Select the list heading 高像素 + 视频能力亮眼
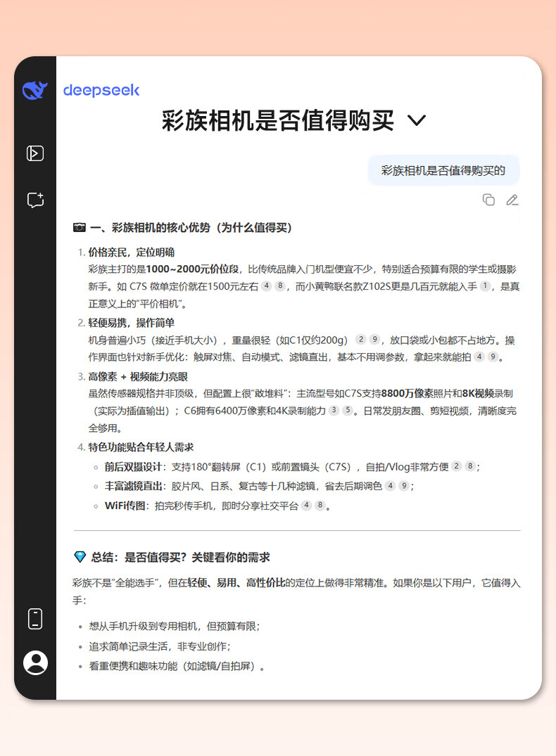Screen dimensions: 556x756 coord(138,376)
